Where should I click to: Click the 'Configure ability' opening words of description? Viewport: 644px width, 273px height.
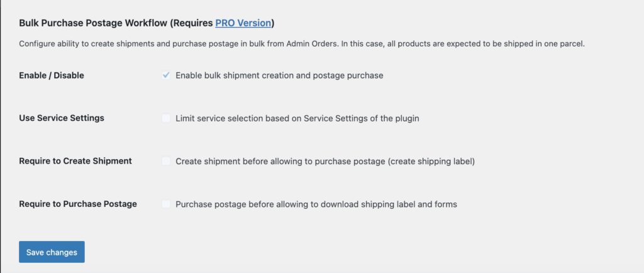click(x=49, y=44)
